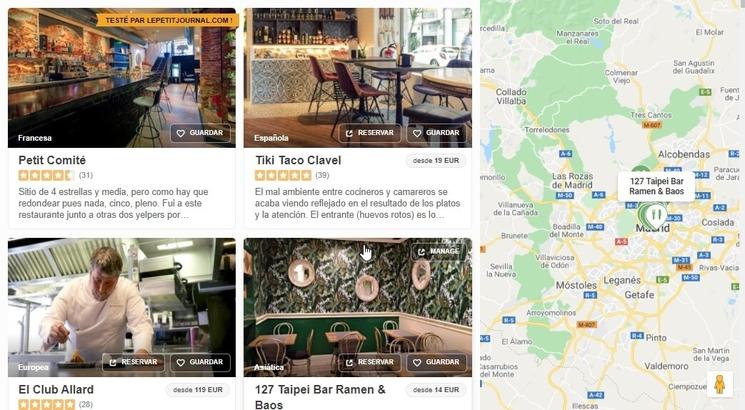
Task: Click the 127 Taipei Bar map tooltip label
Action: point(656,186)
